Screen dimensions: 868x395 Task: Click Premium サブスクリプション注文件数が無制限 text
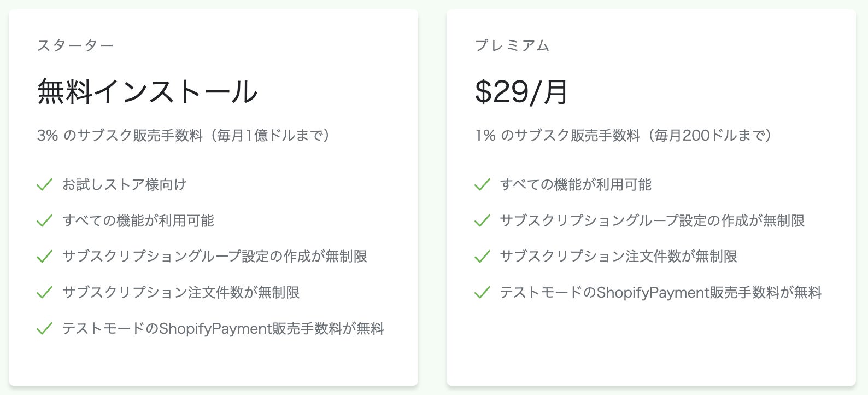tap(618, 257)
